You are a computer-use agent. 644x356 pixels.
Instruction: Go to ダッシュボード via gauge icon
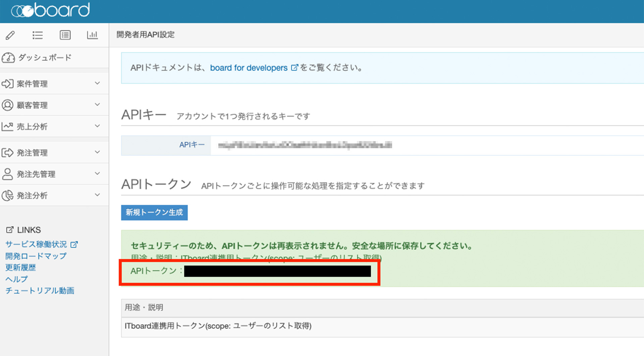coord(8,58)
